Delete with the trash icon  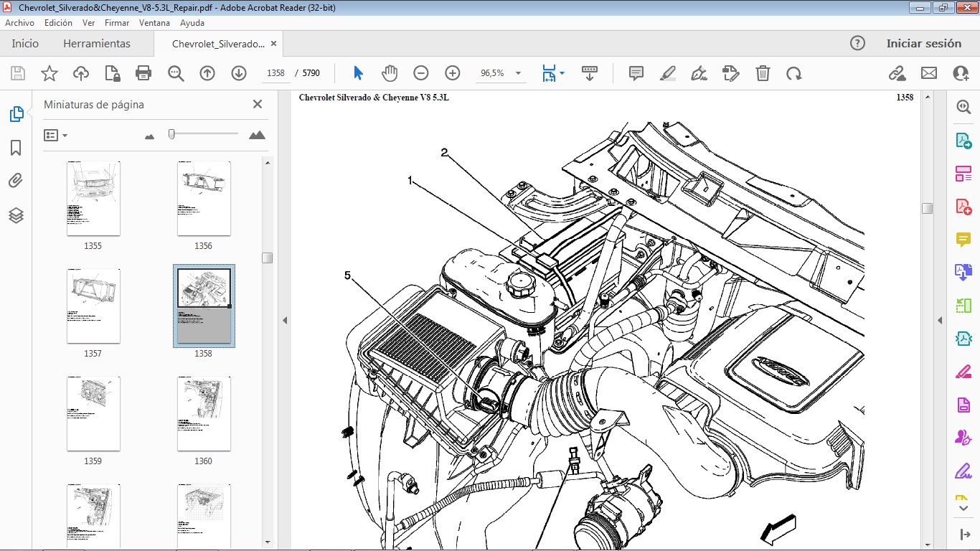[x=763, y=73]
